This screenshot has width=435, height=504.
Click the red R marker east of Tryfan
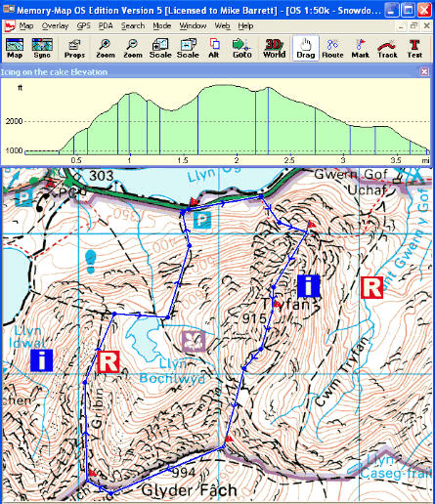click(371, 287)
